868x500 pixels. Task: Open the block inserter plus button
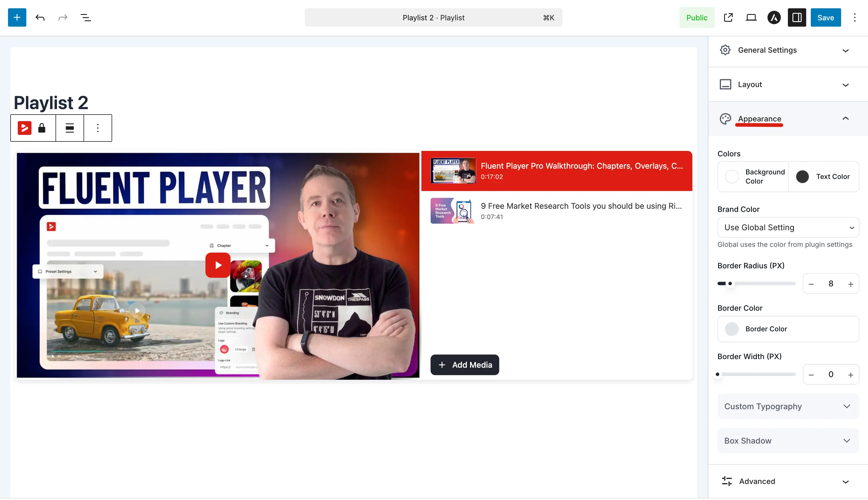tap(17, 17)
